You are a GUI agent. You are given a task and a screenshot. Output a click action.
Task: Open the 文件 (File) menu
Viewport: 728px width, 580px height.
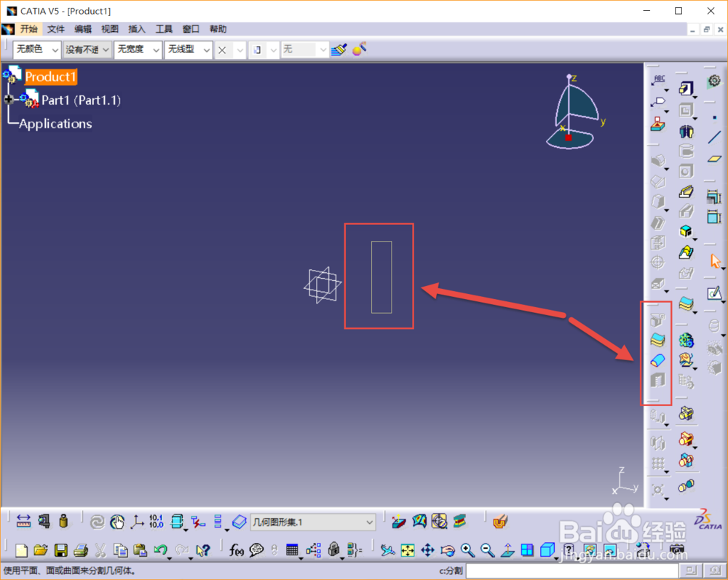(56, 29)
